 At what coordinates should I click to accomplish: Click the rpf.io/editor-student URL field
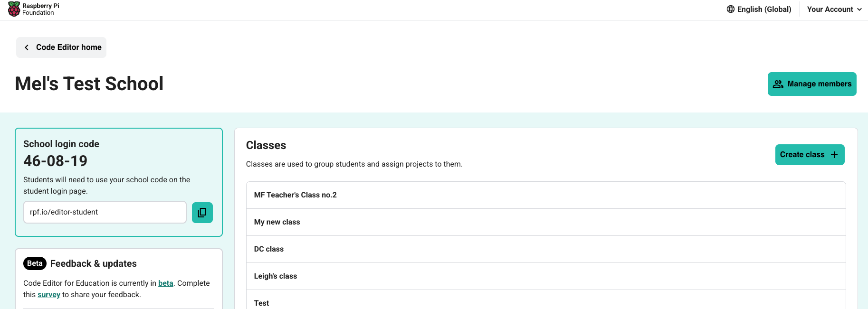click(x=105, y=212)
